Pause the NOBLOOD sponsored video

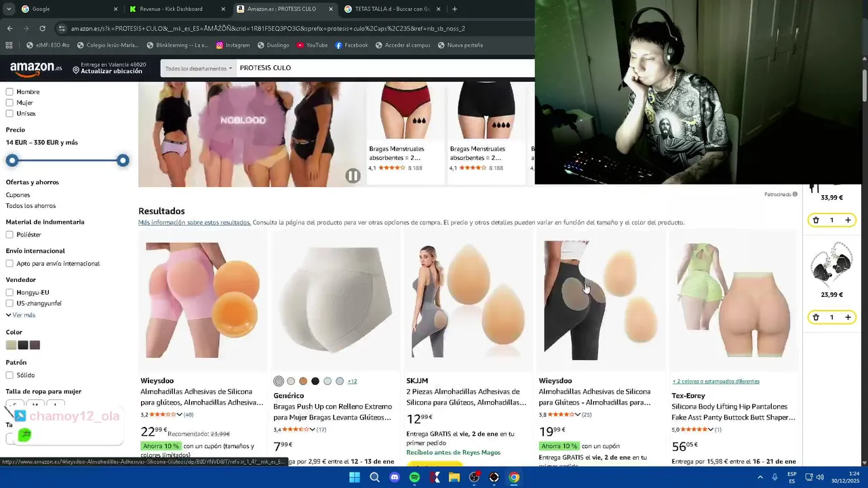[353, 176]
